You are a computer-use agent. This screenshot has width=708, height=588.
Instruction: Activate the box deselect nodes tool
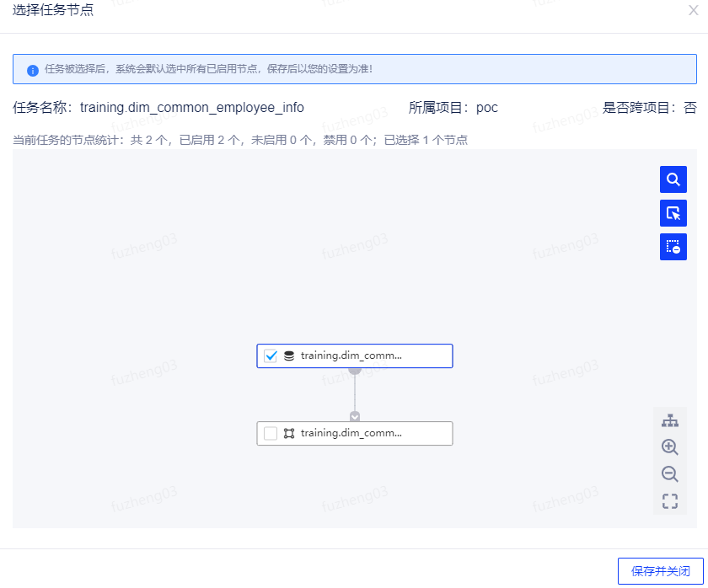pos(673,247)
